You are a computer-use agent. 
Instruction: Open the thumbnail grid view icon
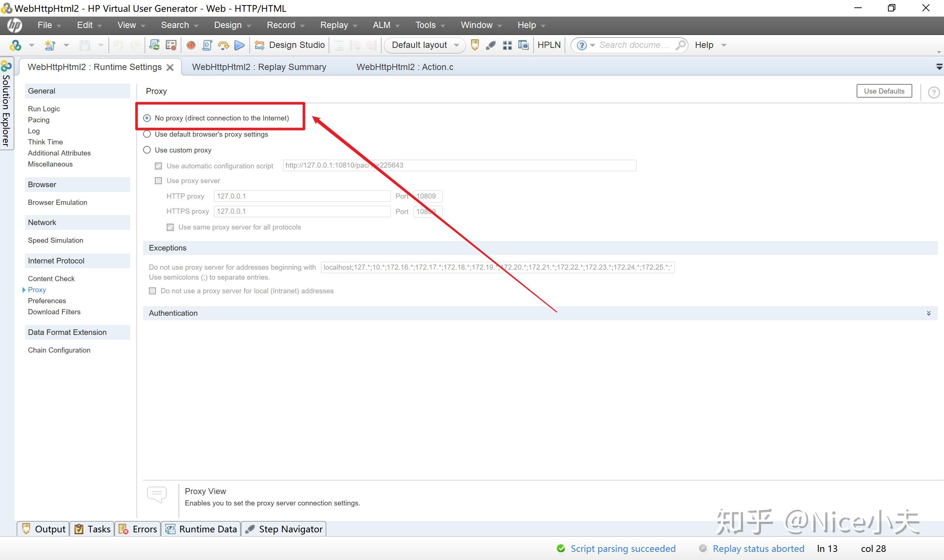tap(507, 45)
